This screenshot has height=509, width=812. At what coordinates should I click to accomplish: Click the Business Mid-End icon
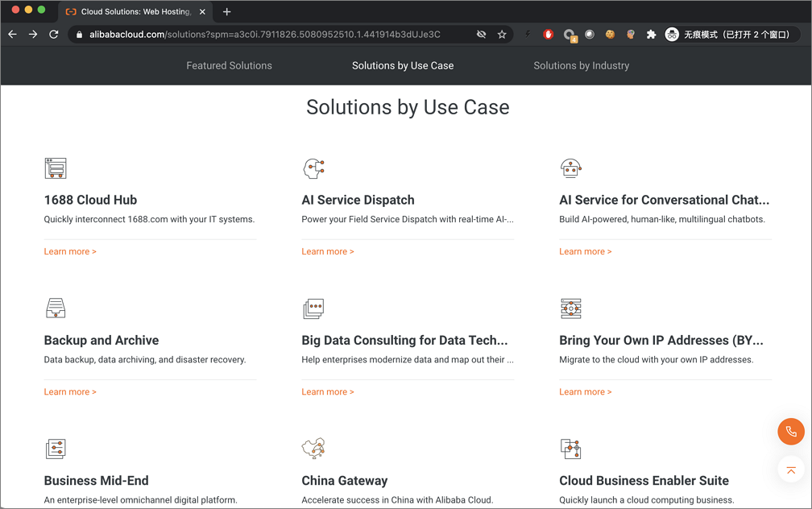pos(56,449)
